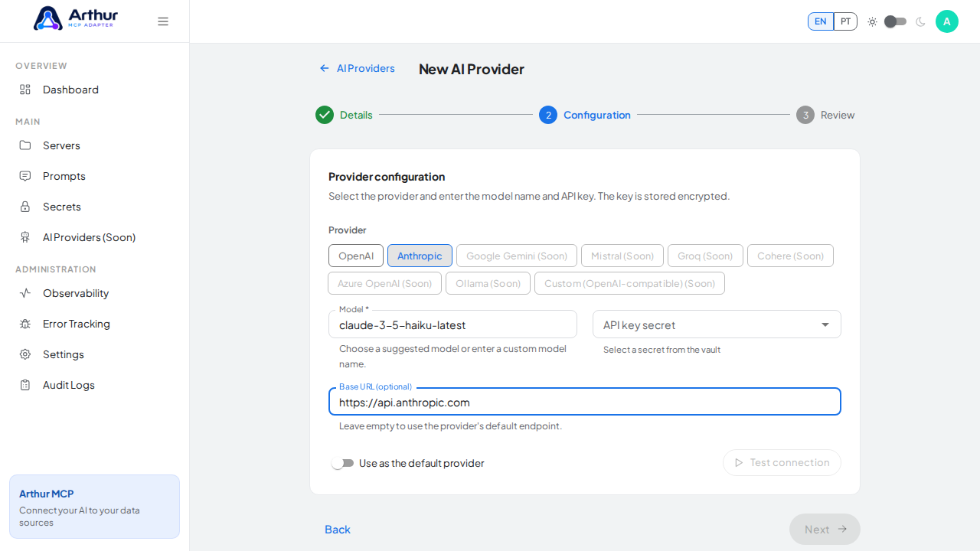Select OpenAI provider
Viewport: 980px width, 551px height.
tap(356, 256)
